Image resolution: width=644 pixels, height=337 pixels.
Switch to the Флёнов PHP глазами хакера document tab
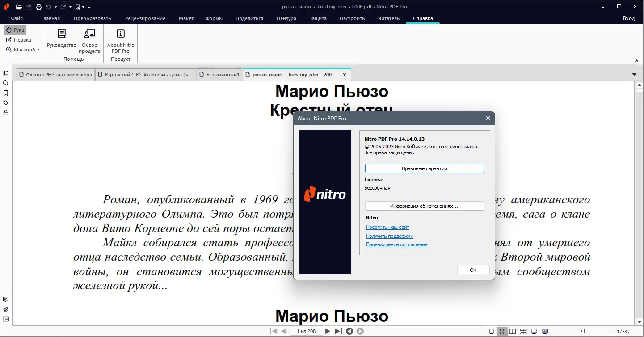point(55,75)
